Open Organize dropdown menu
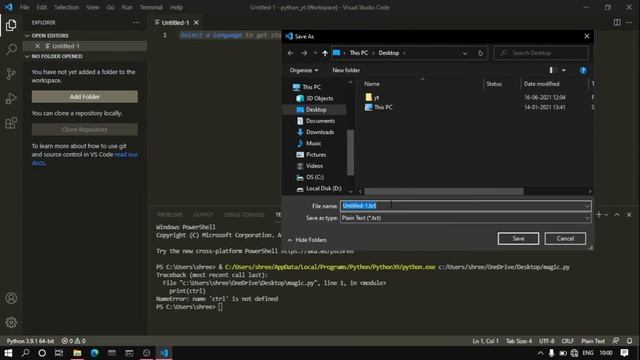The image size is (640, 360). click(304, 70)
